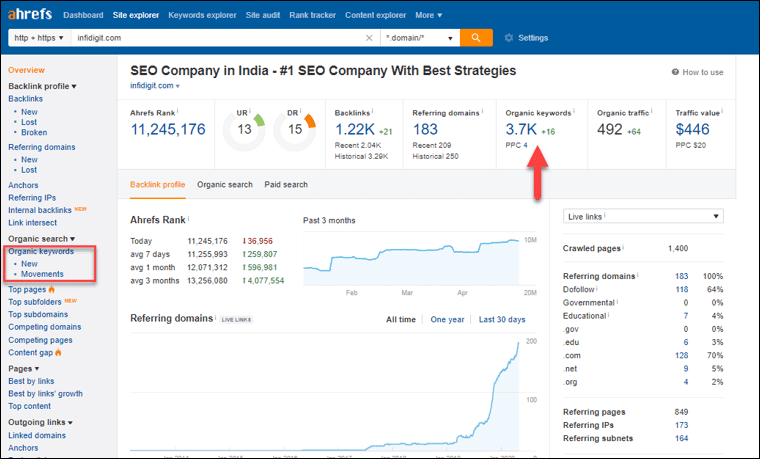Open the Competing pages link
The width and height of the screenshot is (760, 459).
pyautogui.click(x=40, y=340)
